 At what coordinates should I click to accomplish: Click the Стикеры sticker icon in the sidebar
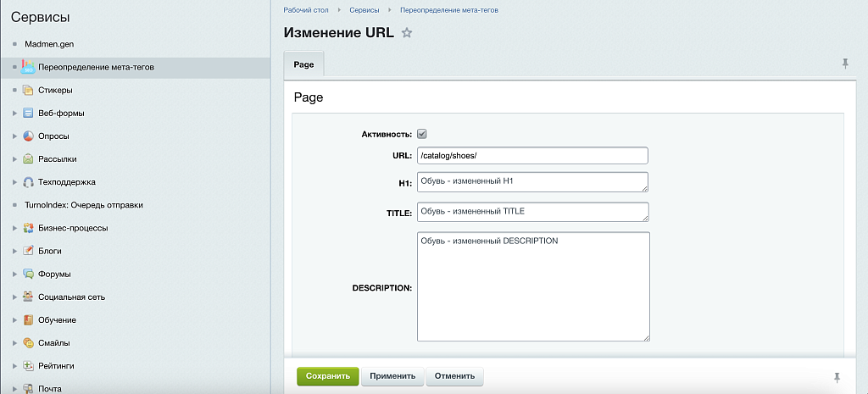[28, 90]
